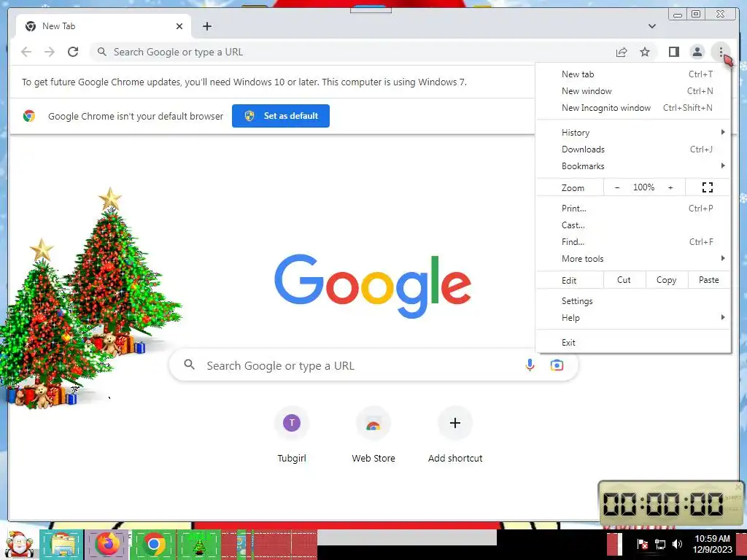Choose Find... in the menu
The height and width of the screenshot is (560, 747).
(x=633, y=242)
